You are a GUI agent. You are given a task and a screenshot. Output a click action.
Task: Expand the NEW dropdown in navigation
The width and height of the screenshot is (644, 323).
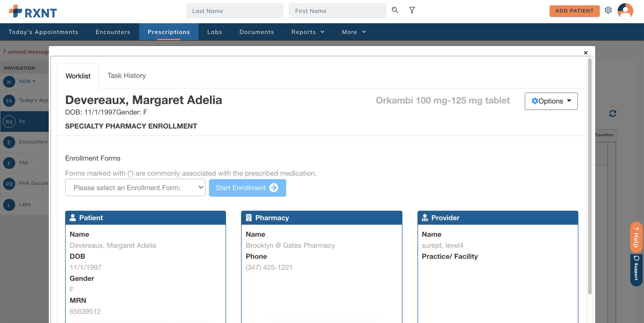click(x=27, y=81)
